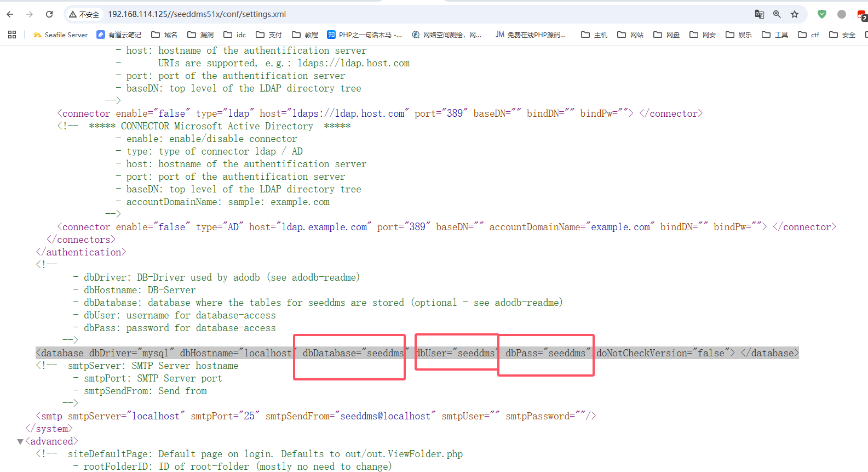The width and height of the screenshot is (868, 472).
Task: Open the 工具 bookmark folder
Action: tap(774, 35)
